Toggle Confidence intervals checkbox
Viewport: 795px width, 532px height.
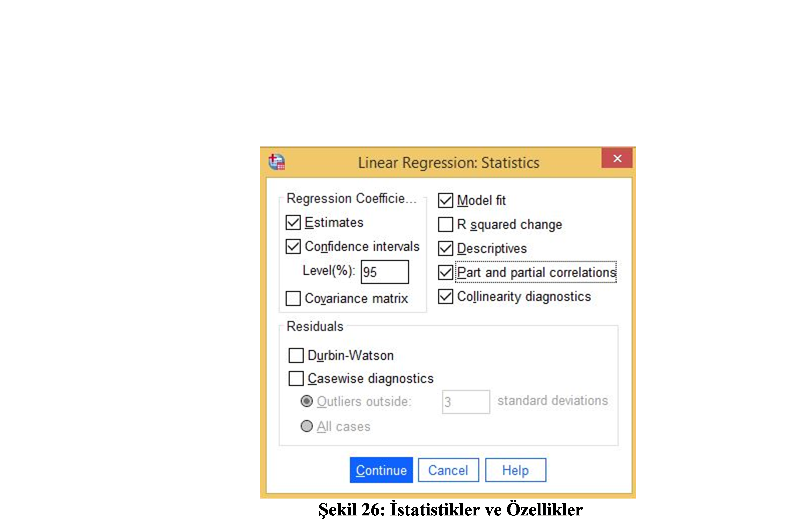[x=293, y=246]
